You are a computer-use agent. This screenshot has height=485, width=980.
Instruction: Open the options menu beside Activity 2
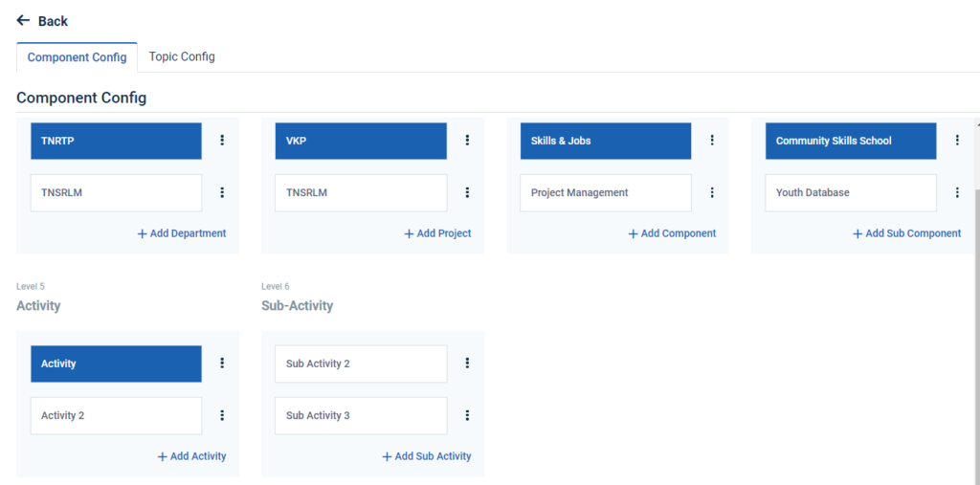222,415
